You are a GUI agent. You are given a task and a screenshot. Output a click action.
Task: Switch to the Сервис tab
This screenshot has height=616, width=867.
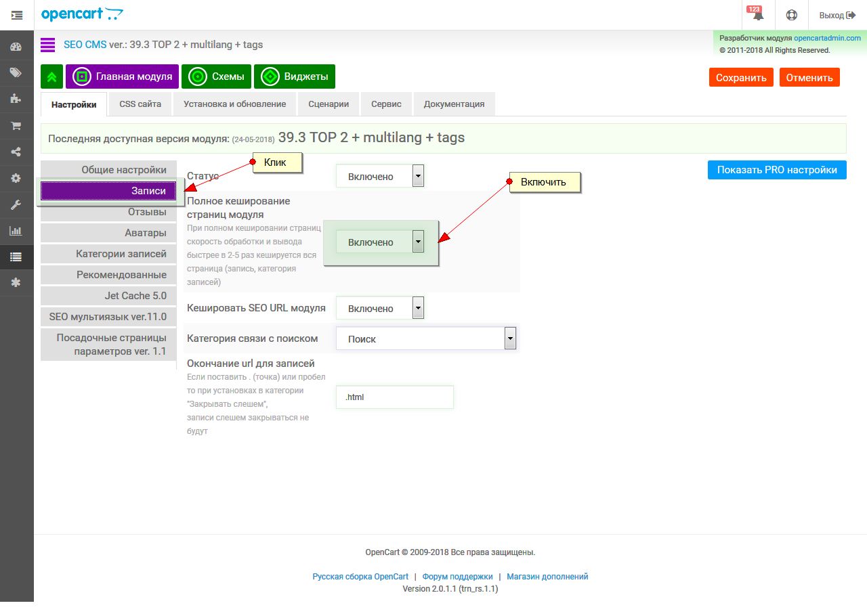386,104
